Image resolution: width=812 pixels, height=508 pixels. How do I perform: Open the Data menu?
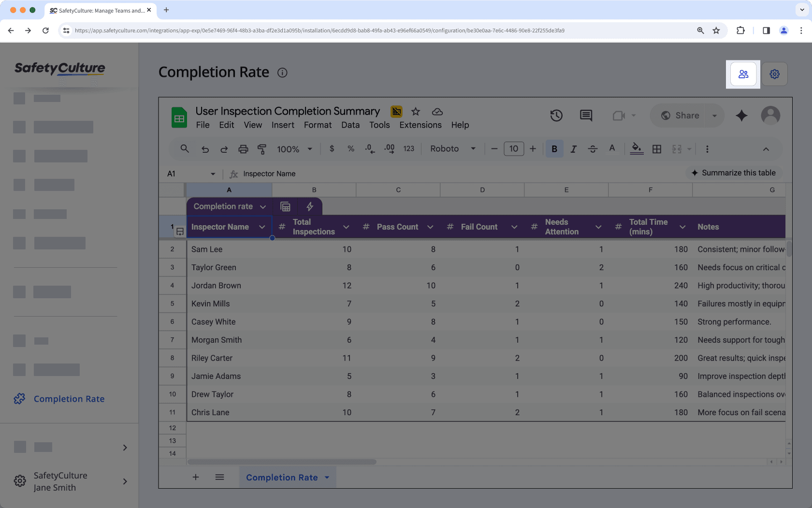pyautogui.click(x=350, y=125)
